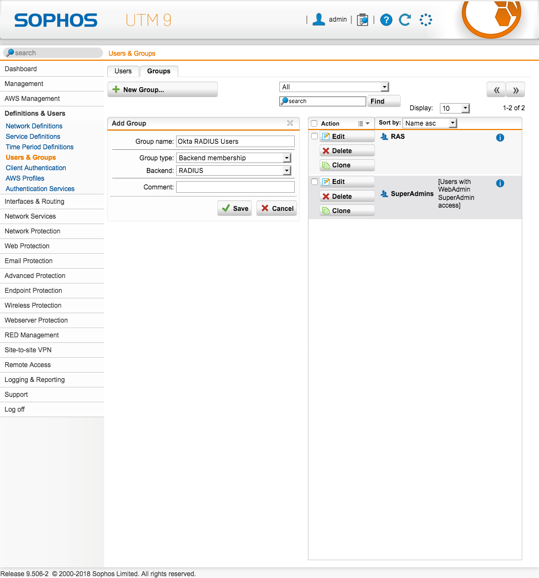Open the Backend RADIUS dropdown
Image resolution: width=539 pixels, height=578 pixels.
[234, 171]
